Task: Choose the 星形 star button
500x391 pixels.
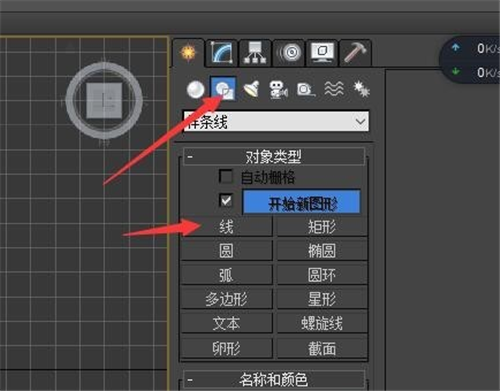Action: [322, 299]
